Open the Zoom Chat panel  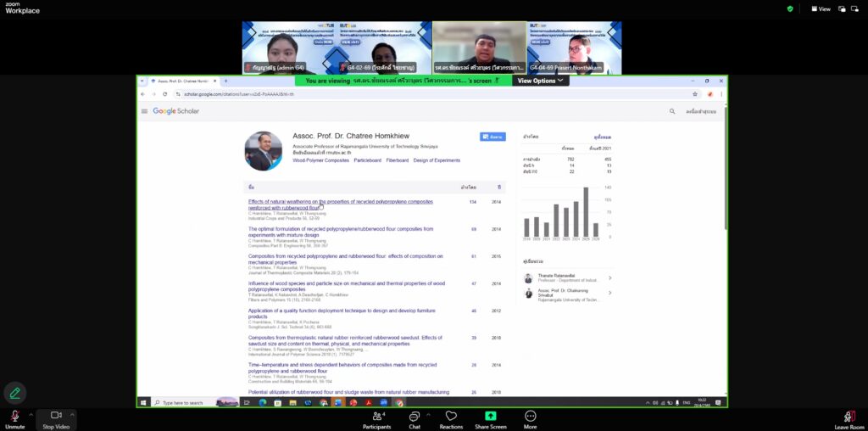coord(415,417)
